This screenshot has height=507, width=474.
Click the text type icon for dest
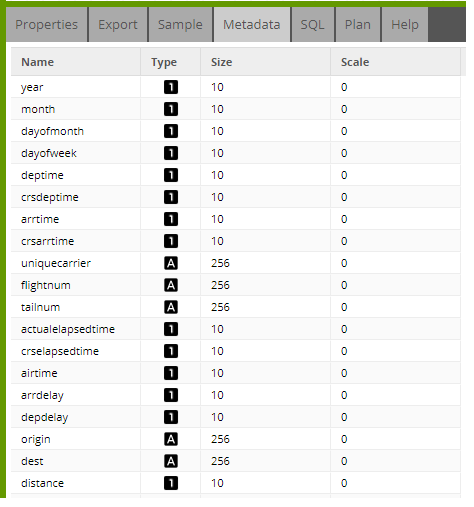pos(171,461)
